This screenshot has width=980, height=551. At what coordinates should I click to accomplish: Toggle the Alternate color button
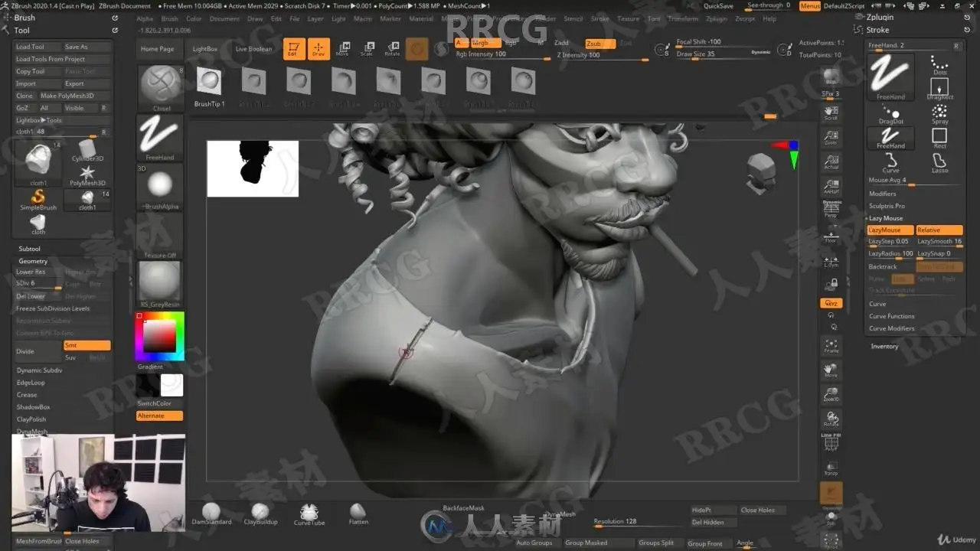[x=160, y=416]
